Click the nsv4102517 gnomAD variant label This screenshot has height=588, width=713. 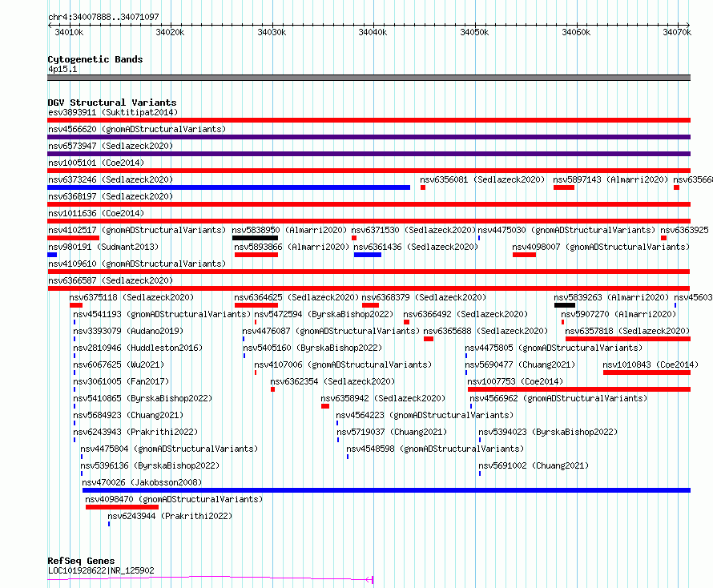coord(137,230)
